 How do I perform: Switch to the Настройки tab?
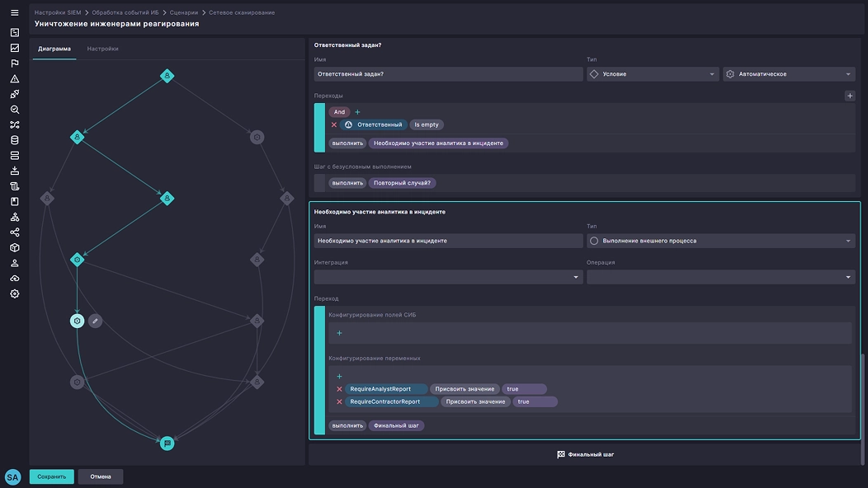[102, 49]
